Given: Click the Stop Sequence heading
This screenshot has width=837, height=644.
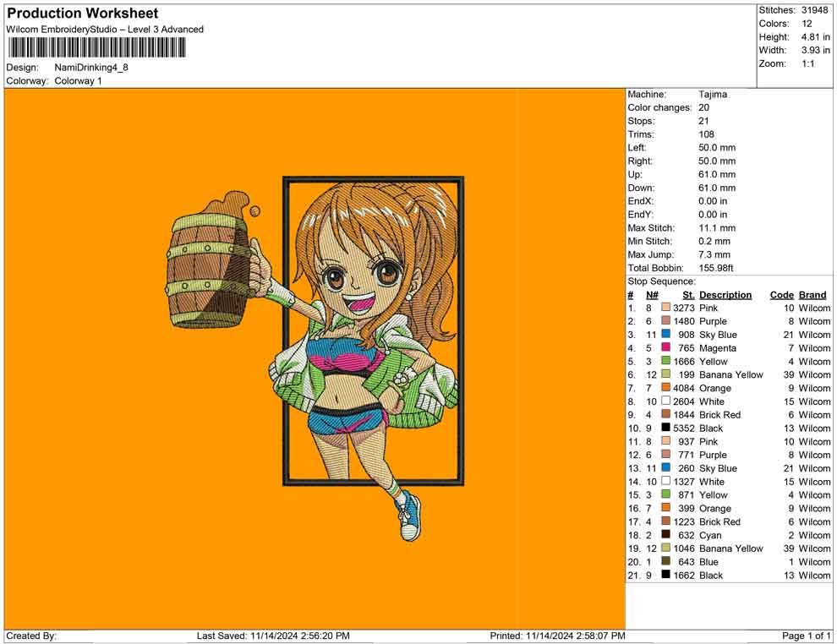Looking at the screenshot, I should pos(661,281).
